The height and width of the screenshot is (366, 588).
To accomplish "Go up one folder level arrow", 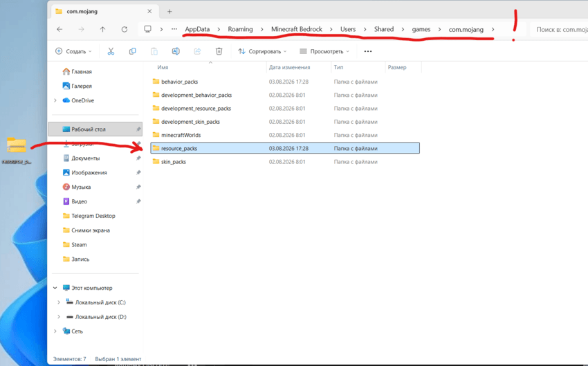I will click(x=102, y=29).
